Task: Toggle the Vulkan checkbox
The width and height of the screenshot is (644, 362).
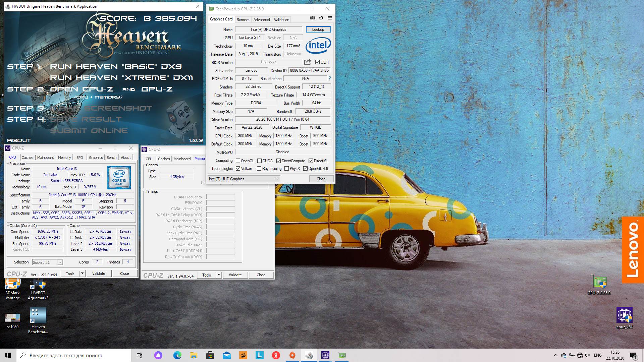Action: pyautogui.click(x=238, y=169)
